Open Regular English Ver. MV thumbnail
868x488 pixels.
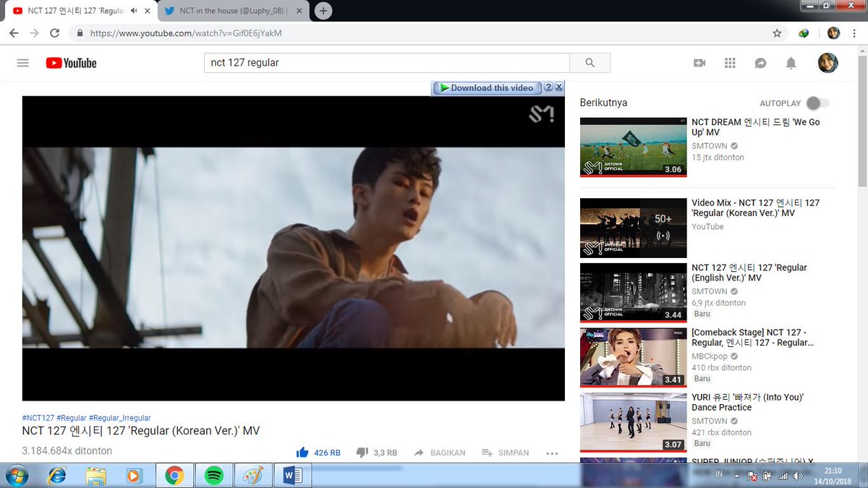[633, 292]
